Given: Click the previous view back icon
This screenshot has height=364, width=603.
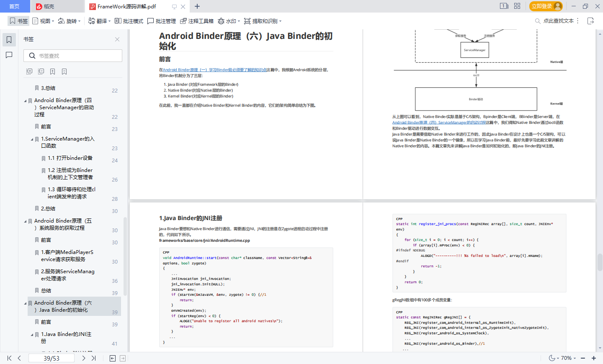Looking at the screenshot, I should [113, 358].
